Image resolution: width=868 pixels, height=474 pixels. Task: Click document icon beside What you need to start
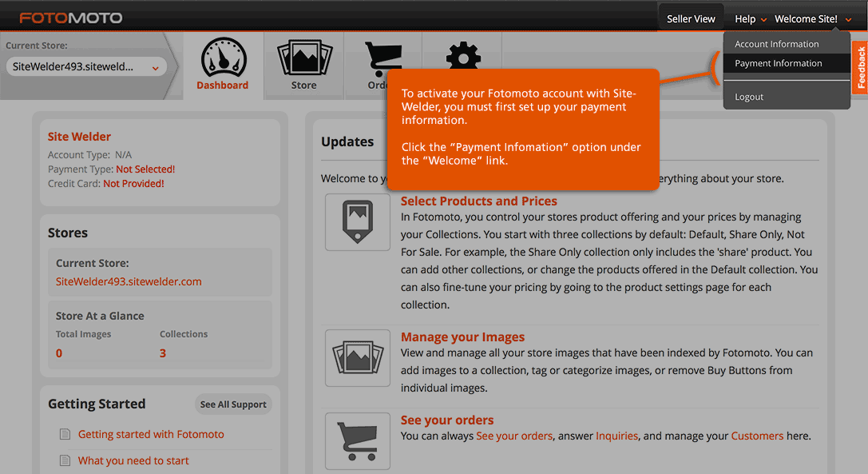point(65,460)
